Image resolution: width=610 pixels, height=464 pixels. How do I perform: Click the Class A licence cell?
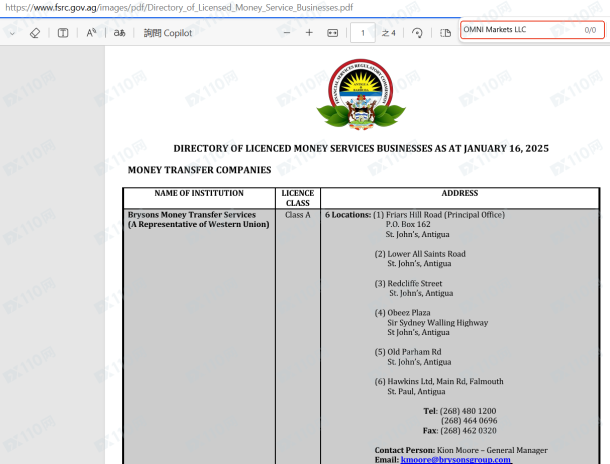[298, 215]
